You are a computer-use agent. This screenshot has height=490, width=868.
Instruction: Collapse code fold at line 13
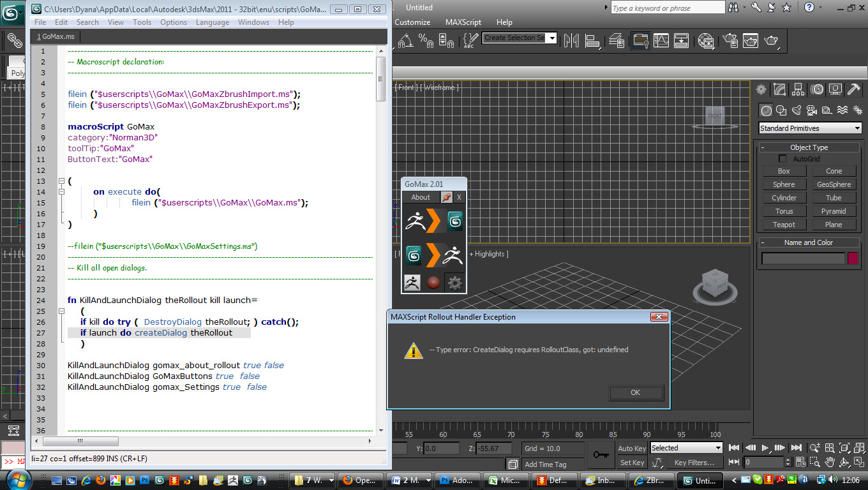tap(62, 181)
